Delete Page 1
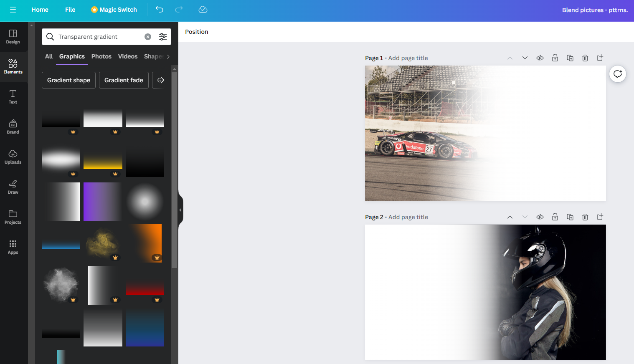This screenshot has width=634, height=364. 585,58
